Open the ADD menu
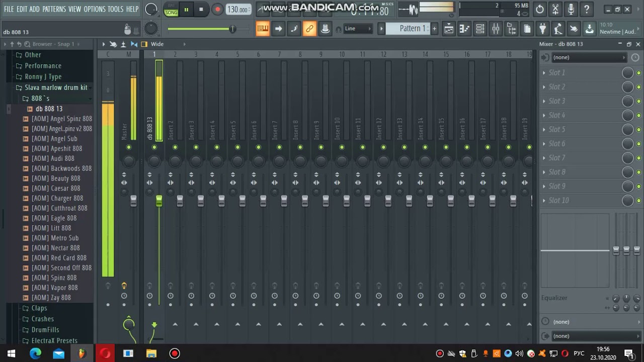 click(x=34, y=9)
